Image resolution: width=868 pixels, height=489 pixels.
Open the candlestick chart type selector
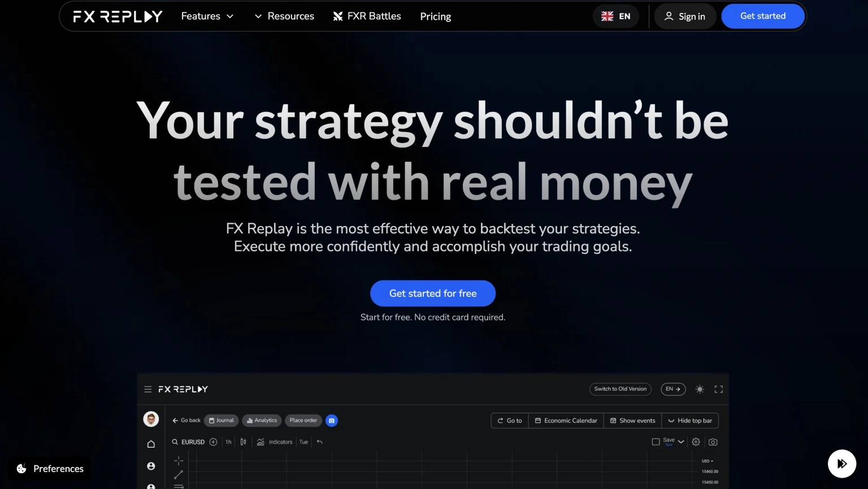(243, 442)
